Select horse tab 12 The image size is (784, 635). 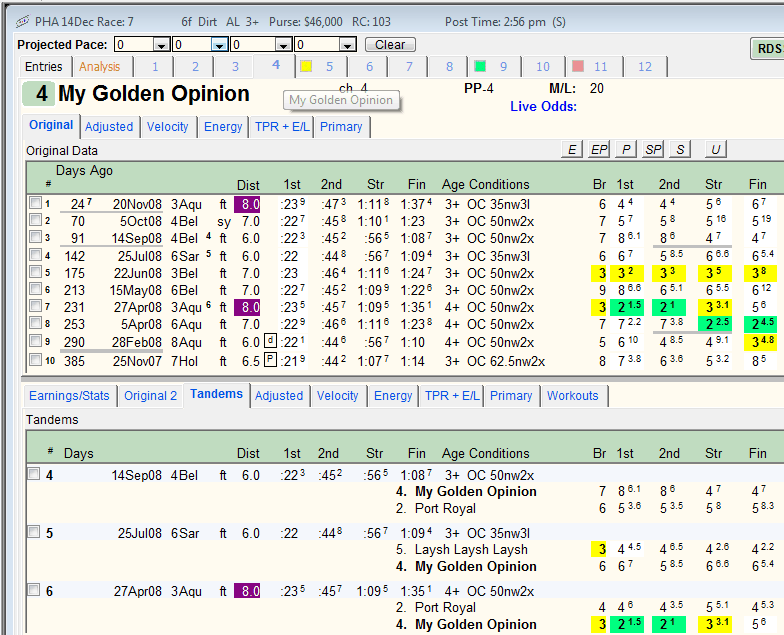tap(645, 66)
